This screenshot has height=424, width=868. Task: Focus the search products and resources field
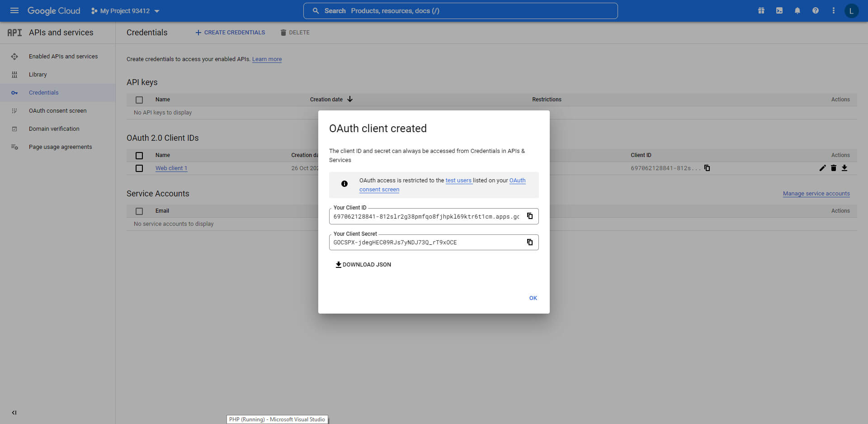(460, 11)
